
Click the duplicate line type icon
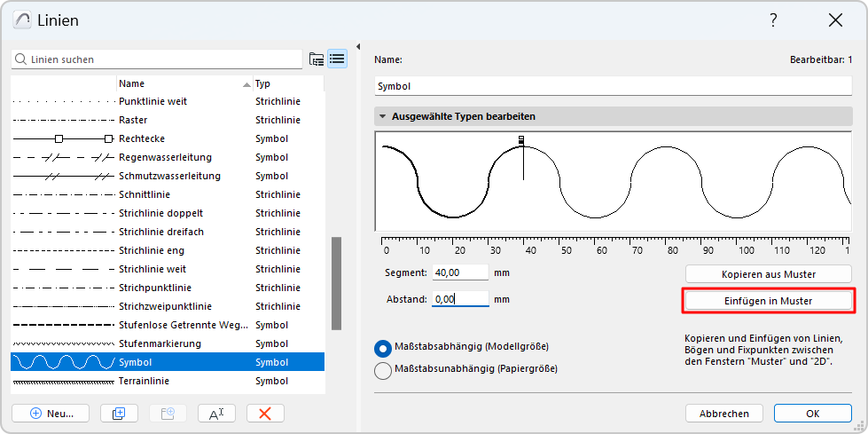coord(119,413)
